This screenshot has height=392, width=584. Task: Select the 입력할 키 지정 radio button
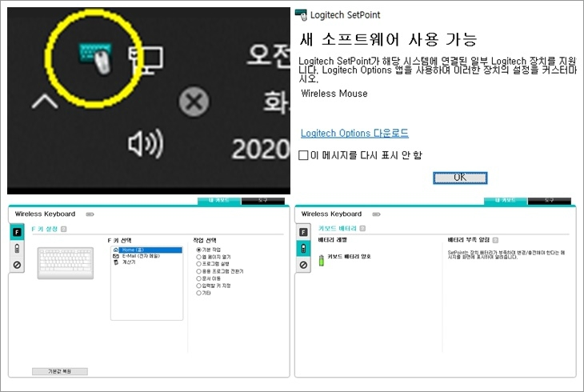[x=198, y=286]
